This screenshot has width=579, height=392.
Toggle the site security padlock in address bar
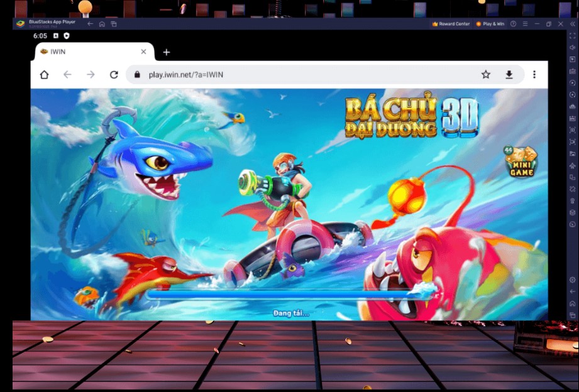point(137,74)
